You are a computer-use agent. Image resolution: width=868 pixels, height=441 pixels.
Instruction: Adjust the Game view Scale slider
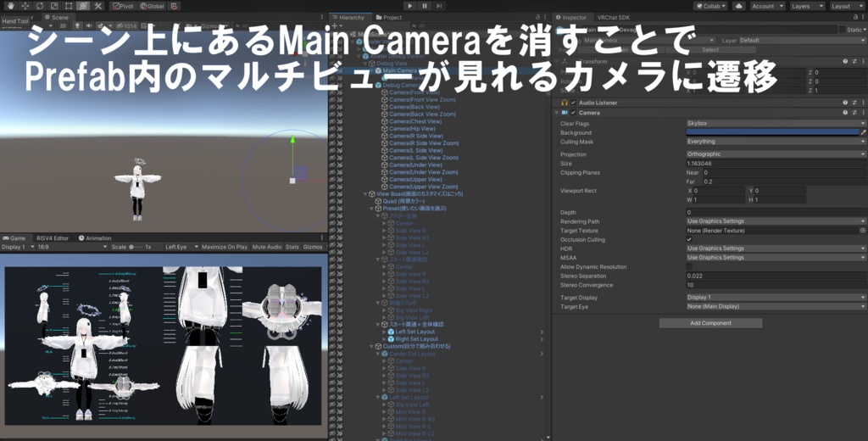coord(136,247)
